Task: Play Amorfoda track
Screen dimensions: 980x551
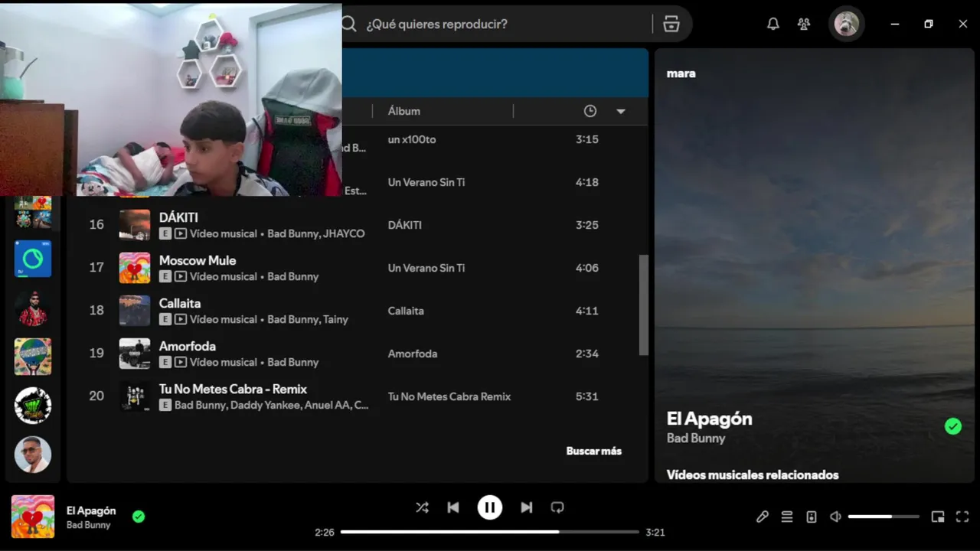Action: pos(357,354)
